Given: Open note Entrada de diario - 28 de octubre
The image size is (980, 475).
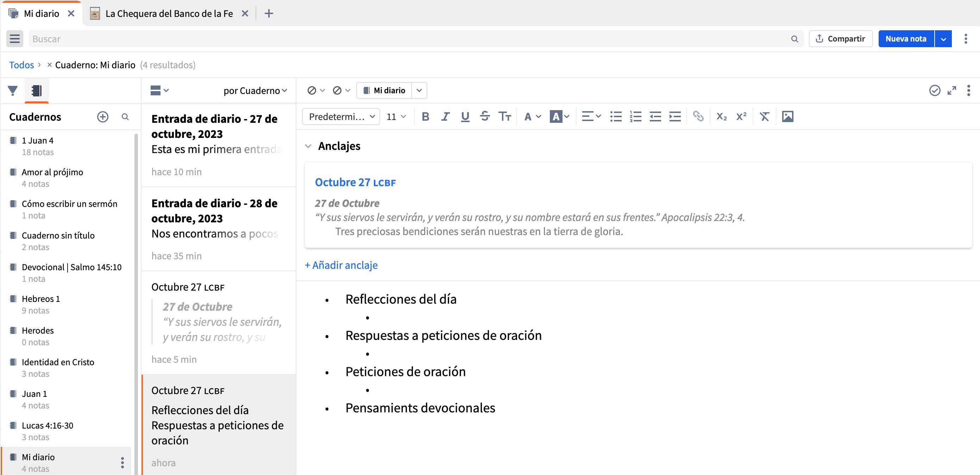Looking at the screenshot, I should click(x=218, y=229).
